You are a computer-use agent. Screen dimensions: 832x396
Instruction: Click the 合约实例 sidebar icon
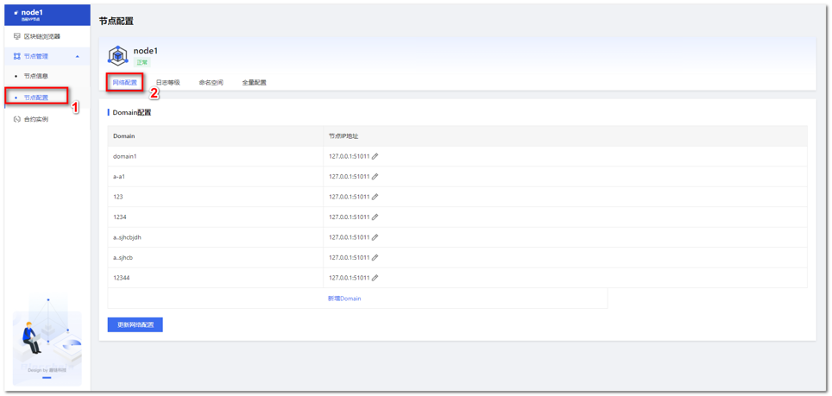pyautogui.click(x=16, y=119)
